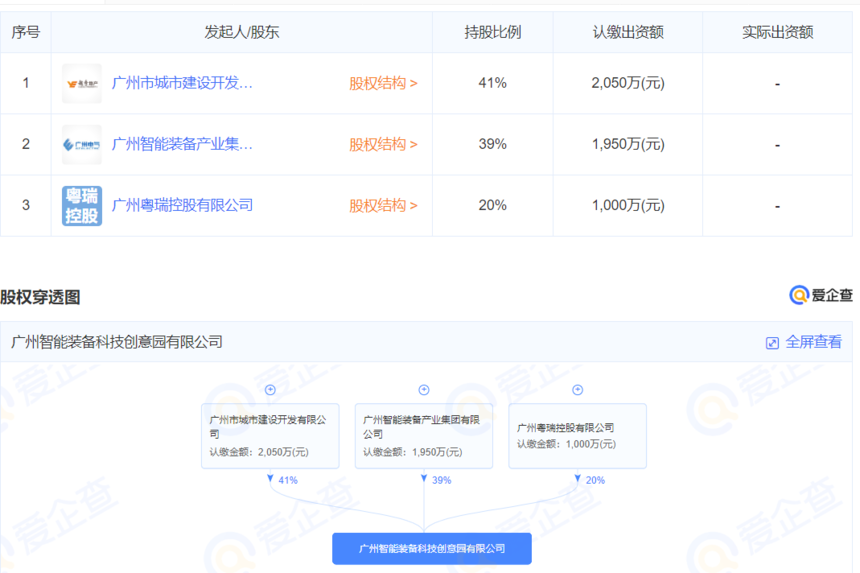Click the 股权穿透图 section heading
Image resolution: width=860 pixels, height=573 pixels.
40,297
